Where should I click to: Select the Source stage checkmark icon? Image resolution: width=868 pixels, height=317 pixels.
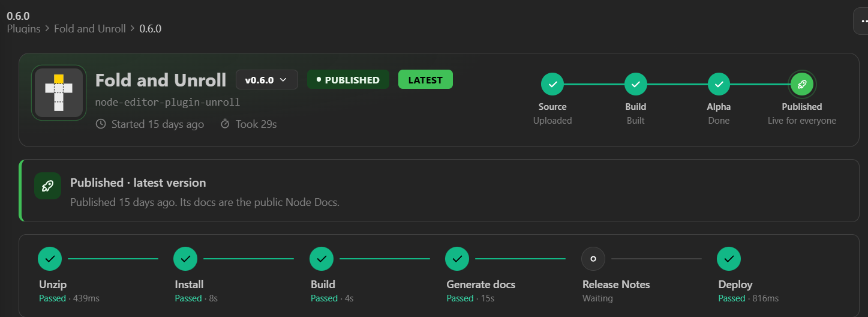tap(552, 85)
